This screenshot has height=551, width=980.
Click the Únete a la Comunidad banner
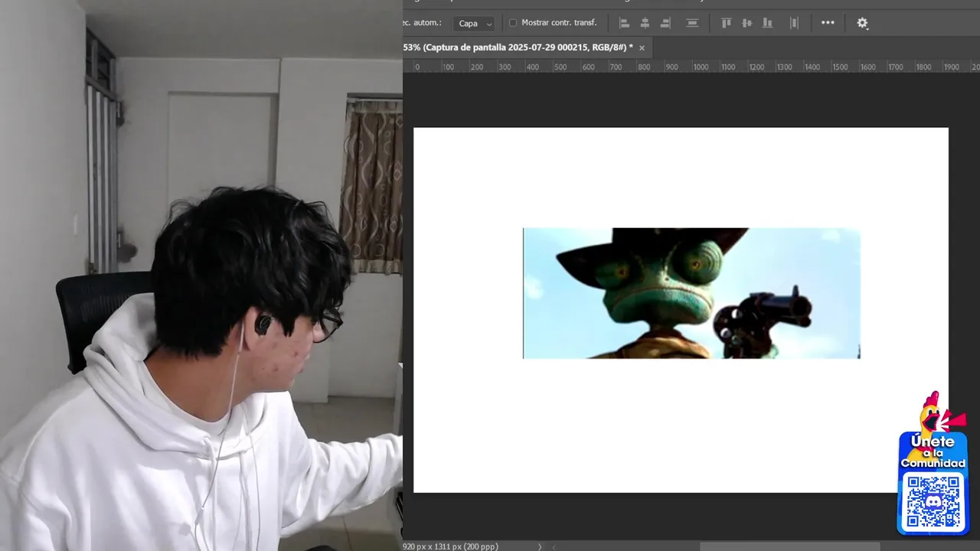(x=933, y=452)
